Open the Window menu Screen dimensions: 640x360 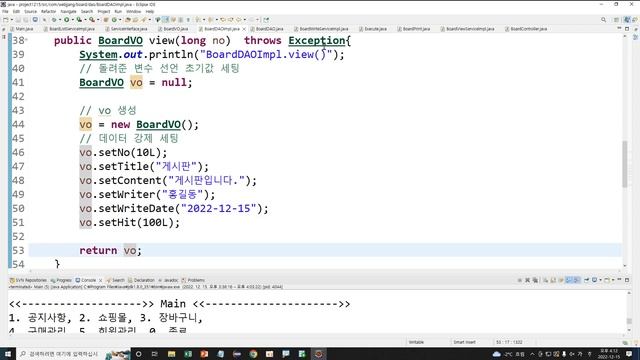click(133, 11)
